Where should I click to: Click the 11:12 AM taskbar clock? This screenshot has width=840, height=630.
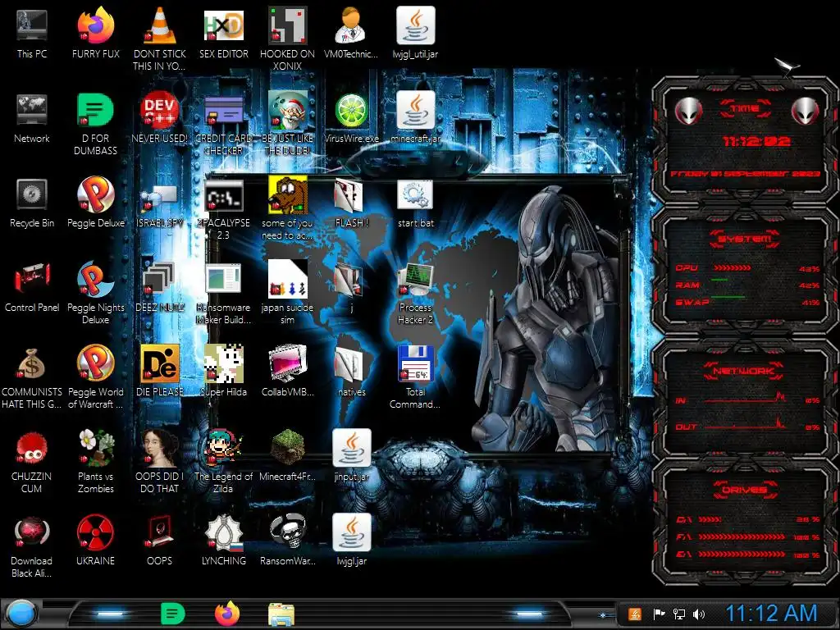(x=771, y=614)
